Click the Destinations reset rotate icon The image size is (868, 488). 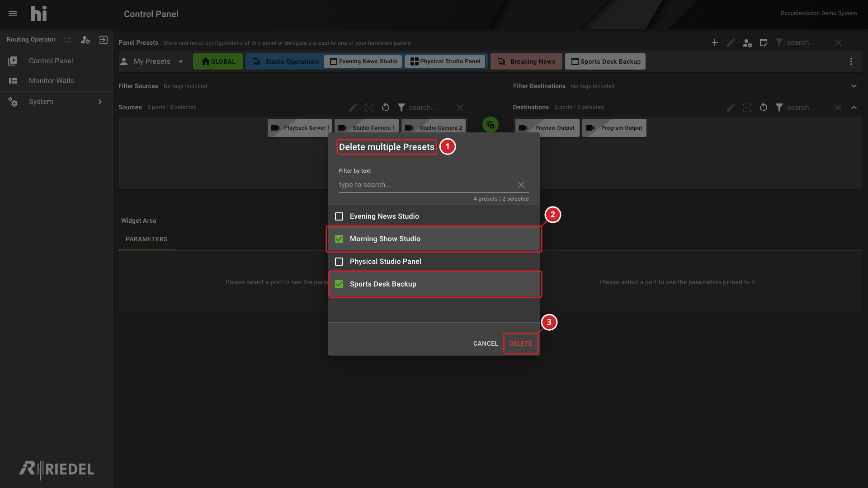click(x=764, y=108)
